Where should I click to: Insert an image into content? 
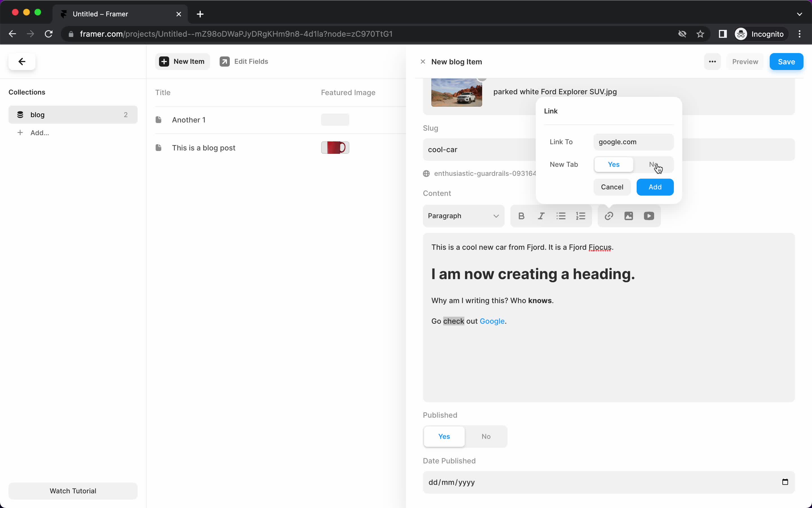pos(628,216)
